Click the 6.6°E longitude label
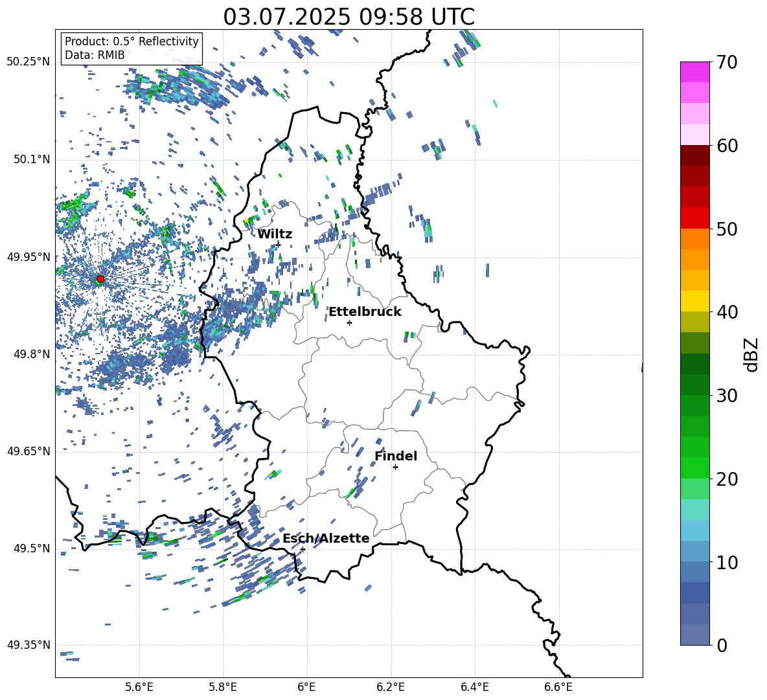Screen dimensions: 767x700 click(558, 687)
